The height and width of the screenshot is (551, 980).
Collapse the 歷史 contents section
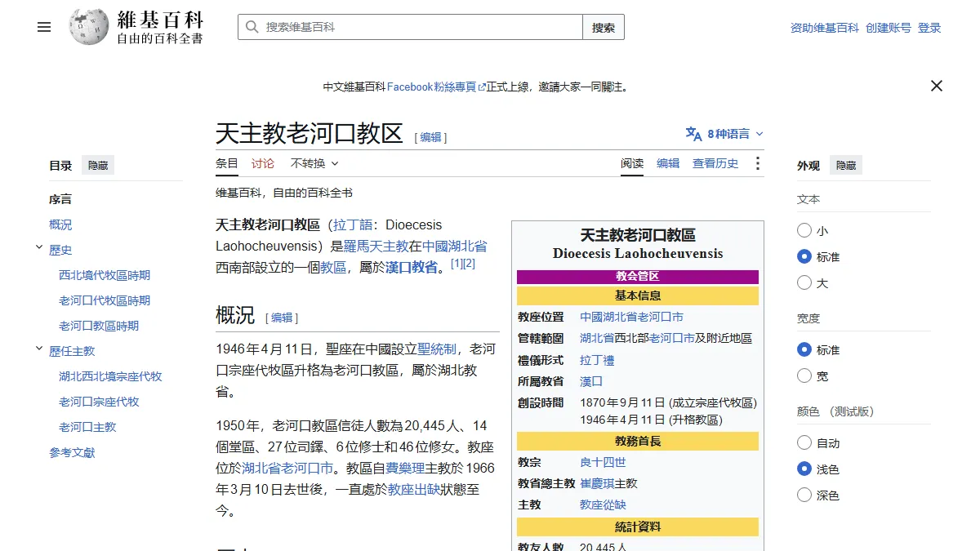pyautogui.click(x=39, y=248)
